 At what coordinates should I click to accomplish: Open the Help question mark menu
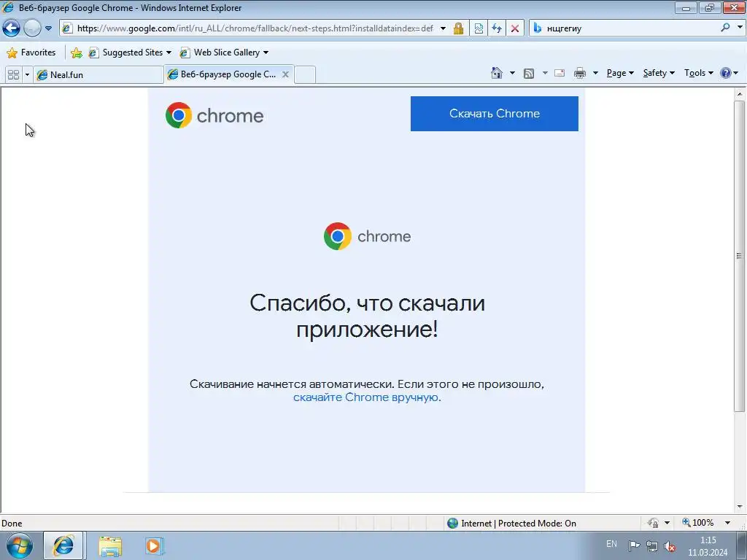pos(729,73)
